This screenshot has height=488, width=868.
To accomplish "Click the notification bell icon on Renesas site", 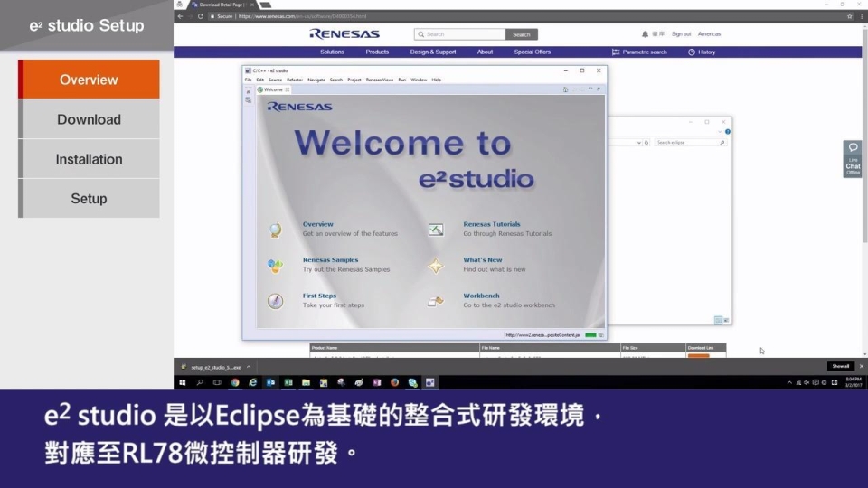I will pyautogui.click(x=645, y=34).
